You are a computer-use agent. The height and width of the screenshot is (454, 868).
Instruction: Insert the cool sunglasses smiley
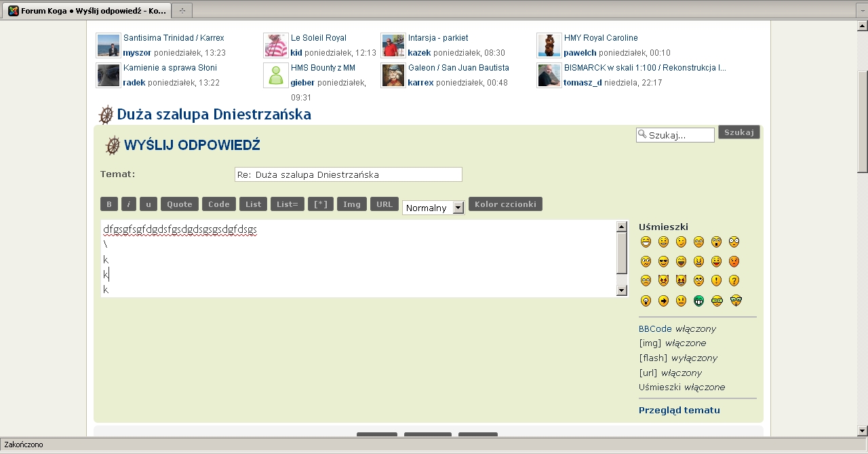[663, 261]
